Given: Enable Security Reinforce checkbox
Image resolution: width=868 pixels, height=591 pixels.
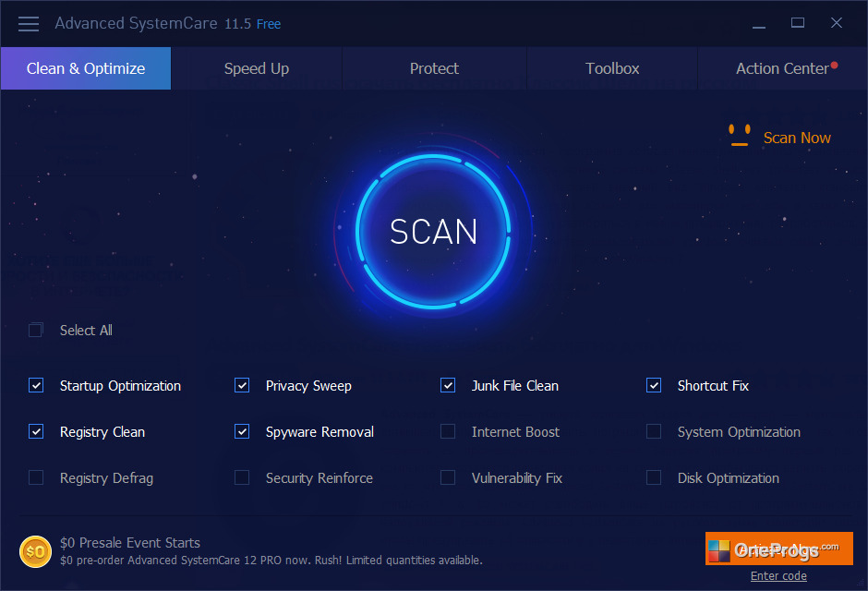Looking at the screenshot, I should [242, 477].
